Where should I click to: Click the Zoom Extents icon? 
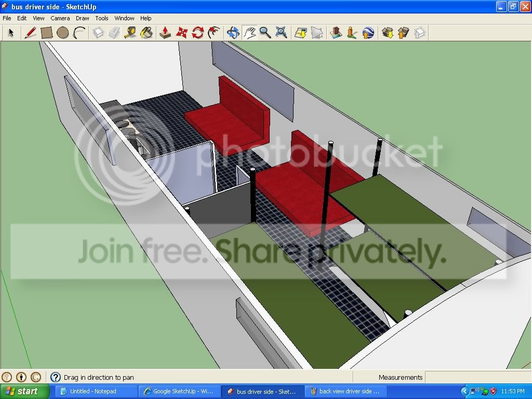tap(281, 33)
